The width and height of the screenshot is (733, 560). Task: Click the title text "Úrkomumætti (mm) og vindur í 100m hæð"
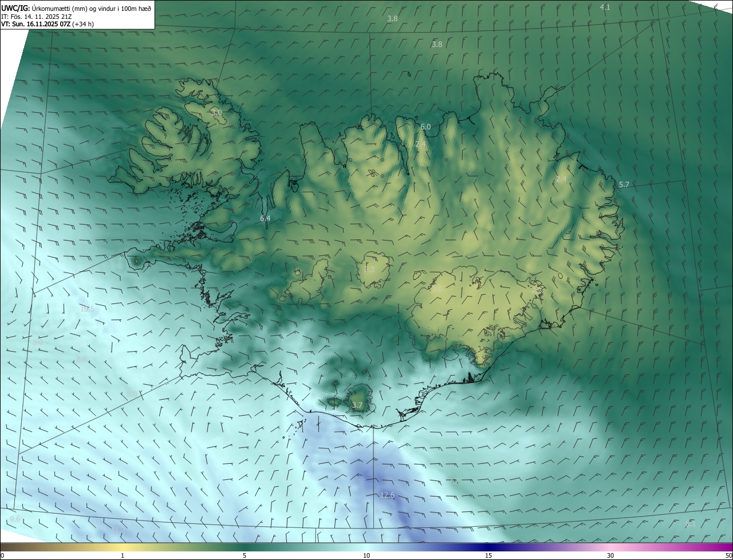(x=91, y=7)
